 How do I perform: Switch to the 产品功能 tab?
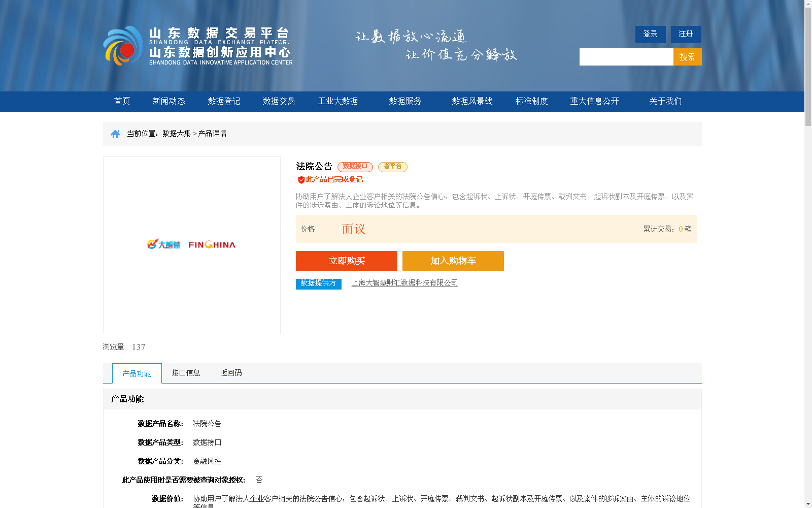[x=137, y=373]
